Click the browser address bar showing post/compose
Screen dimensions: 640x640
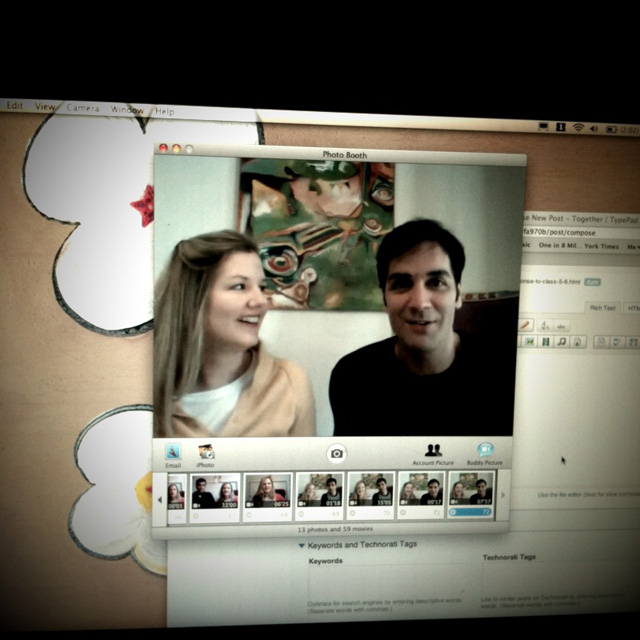(581, 233)
